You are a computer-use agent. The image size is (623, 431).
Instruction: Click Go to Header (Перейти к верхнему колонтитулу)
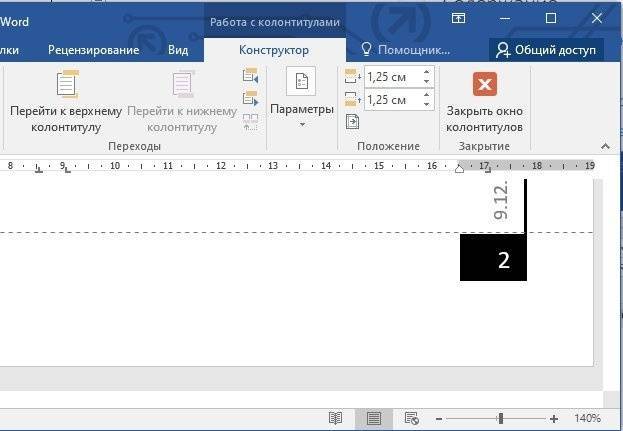click(x=66, y=101)
